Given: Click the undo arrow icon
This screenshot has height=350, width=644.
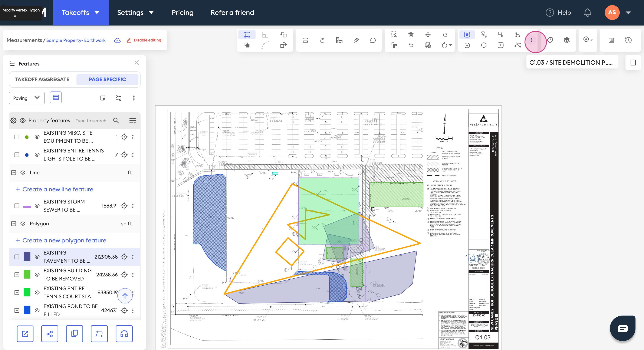Looking at the screenshot, I should 411,45.
